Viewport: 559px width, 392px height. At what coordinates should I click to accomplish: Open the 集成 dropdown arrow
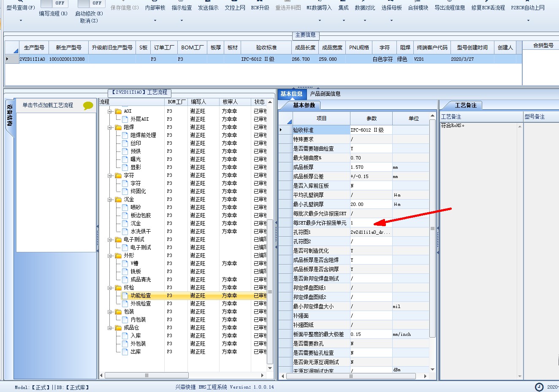tap(344, 20)
